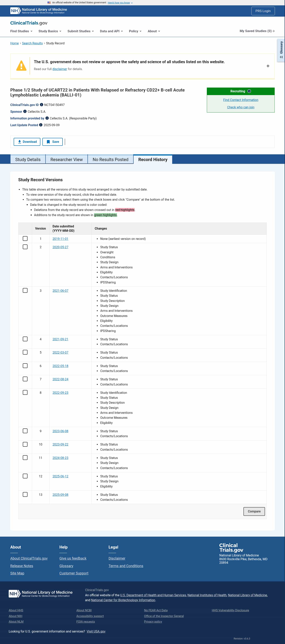The width and height of the screenshot is (285, 644).
Task: Expand disclaimer banner with plus icon
Action: click(x=268, y=66)
